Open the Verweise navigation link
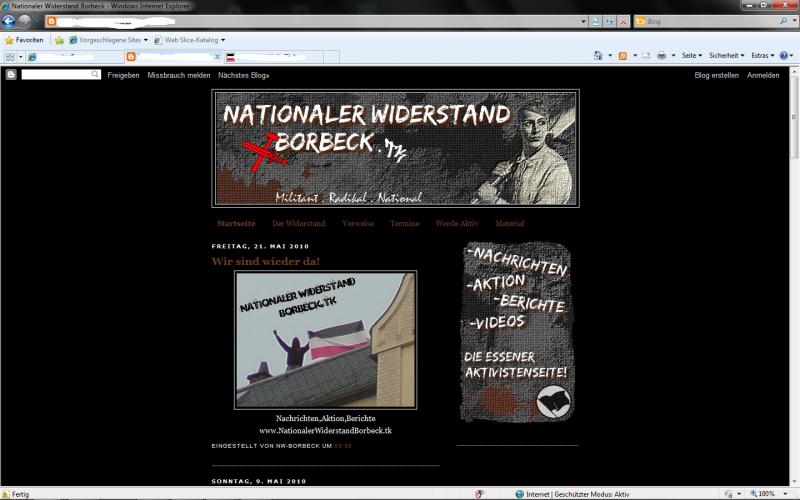The image size is (800, 500). pos(358,223)
